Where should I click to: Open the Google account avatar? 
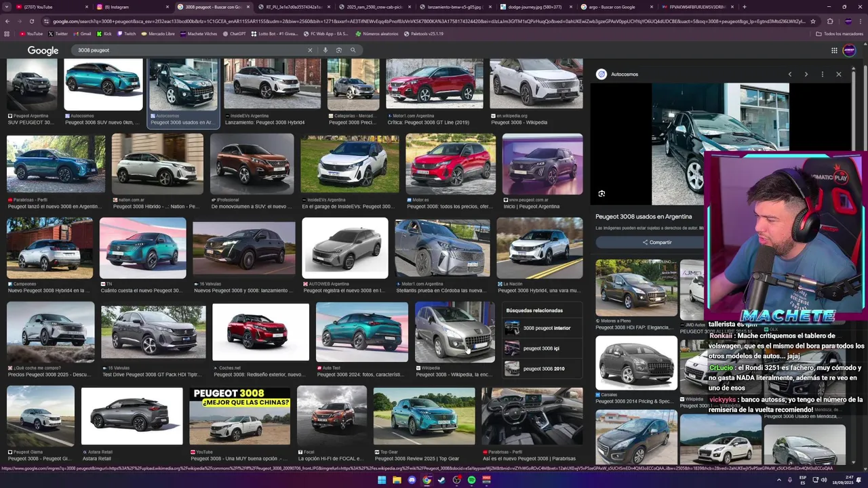(x=849, y=50)
